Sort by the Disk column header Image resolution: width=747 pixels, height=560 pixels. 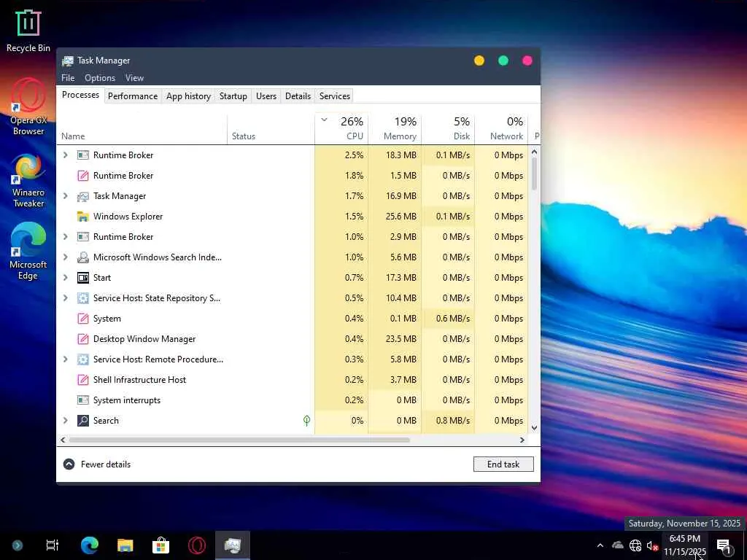449,128
